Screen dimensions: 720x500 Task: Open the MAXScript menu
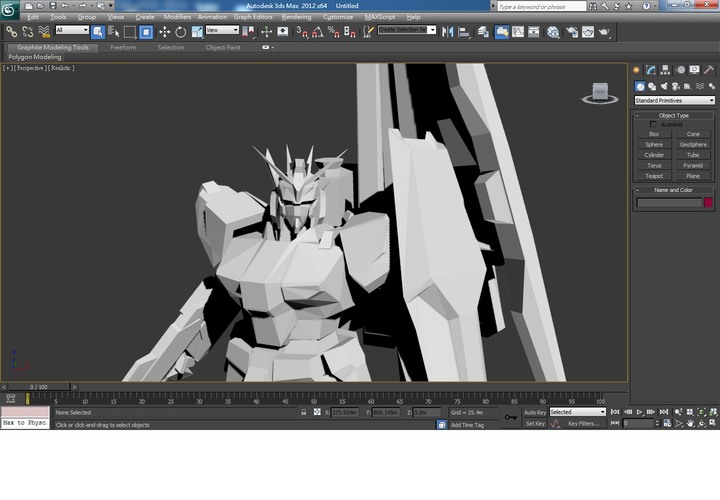380,17
